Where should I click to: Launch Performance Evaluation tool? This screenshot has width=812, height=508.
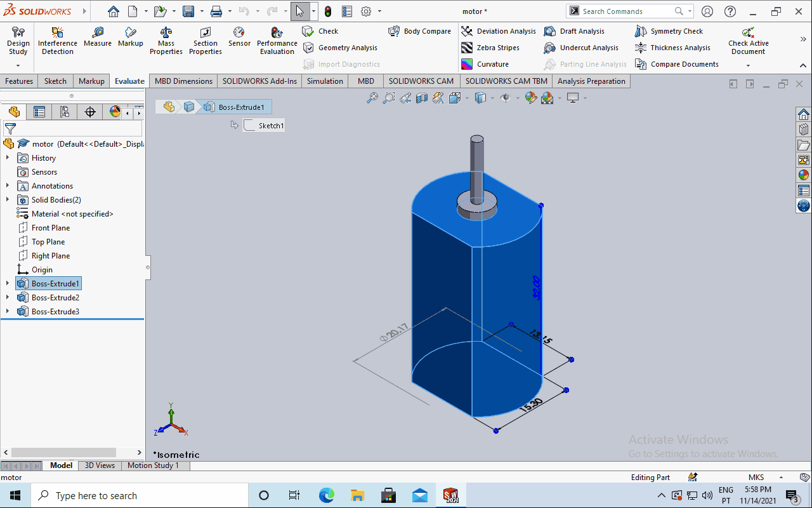click(277, 33)
